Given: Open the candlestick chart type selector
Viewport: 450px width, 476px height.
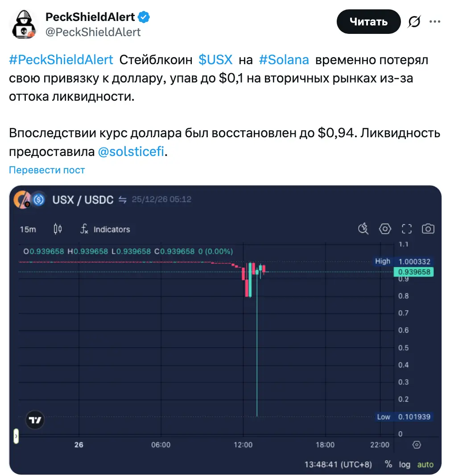Looking at the screenshot, I should (x=58, y=229).
